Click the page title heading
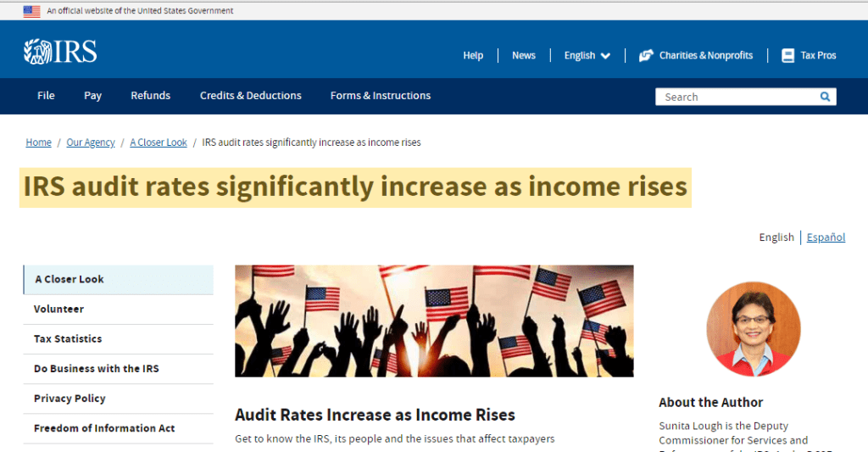Screen dimensions: 868x452 coord(355,187)
